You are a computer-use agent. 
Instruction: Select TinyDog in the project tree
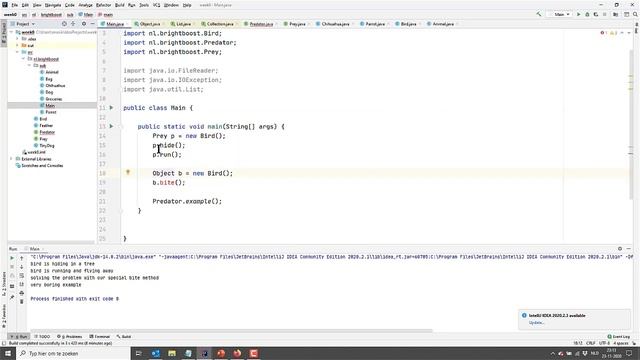[x=47, y=146]
